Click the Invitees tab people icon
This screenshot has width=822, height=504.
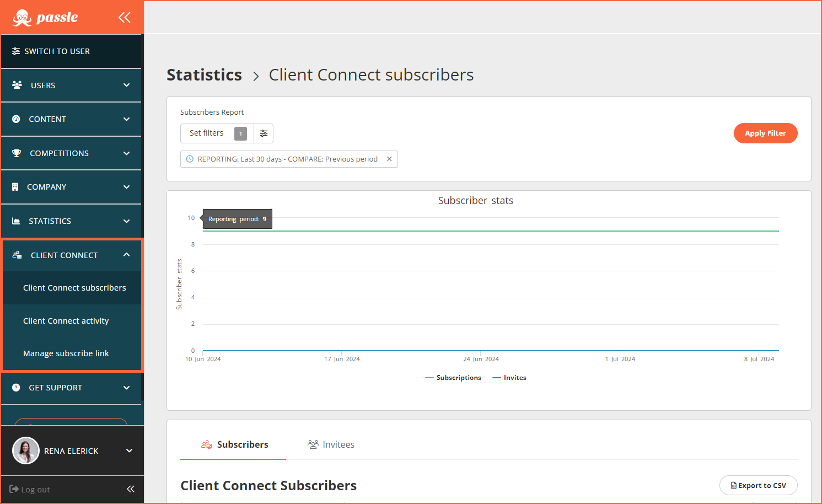313,444
